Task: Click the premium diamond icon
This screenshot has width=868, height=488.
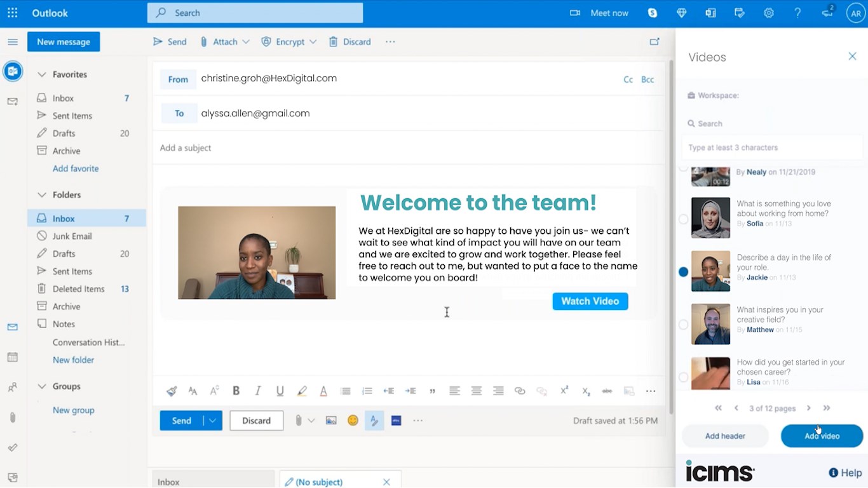Action: click(682, 13)
